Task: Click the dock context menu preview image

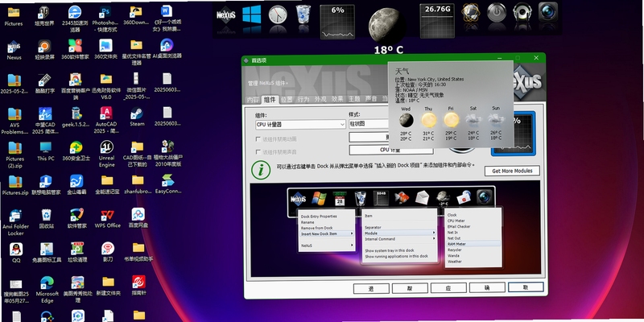Action: click(x=395, y=229)
